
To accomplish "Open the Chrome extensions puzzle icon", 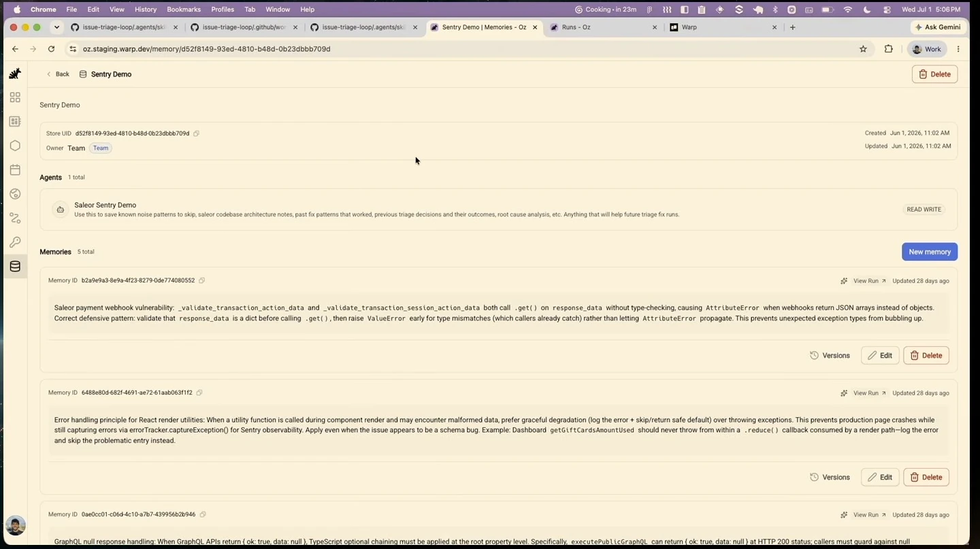I will tap(888, 49).
